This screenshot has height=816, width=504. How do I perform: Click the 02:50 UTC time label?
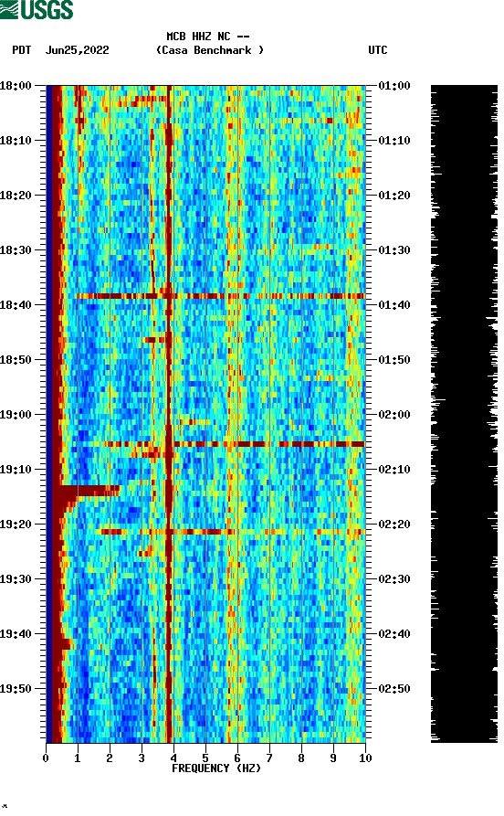(394, 688)
